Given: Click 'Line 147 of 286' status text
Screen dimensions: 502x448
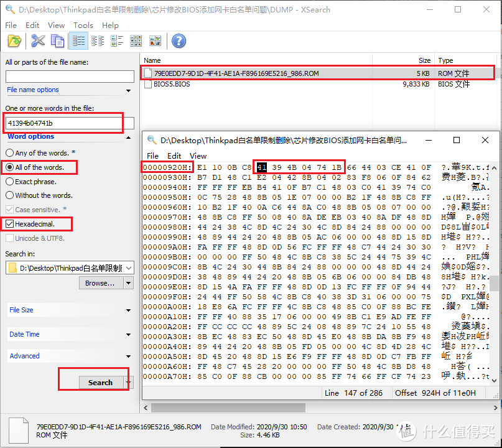Looking at the screenshot, I should [353, 393].
